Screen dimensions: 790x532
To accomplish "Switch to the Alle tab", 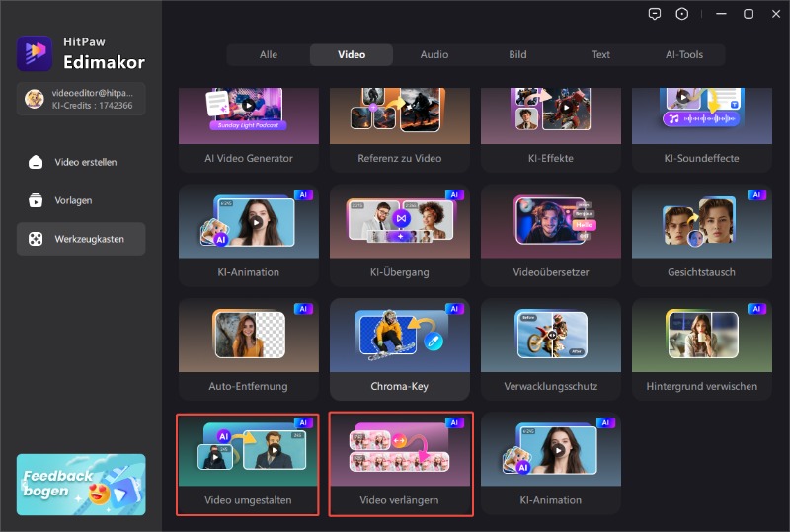I will pyautogui.click(x=269, y=55).
